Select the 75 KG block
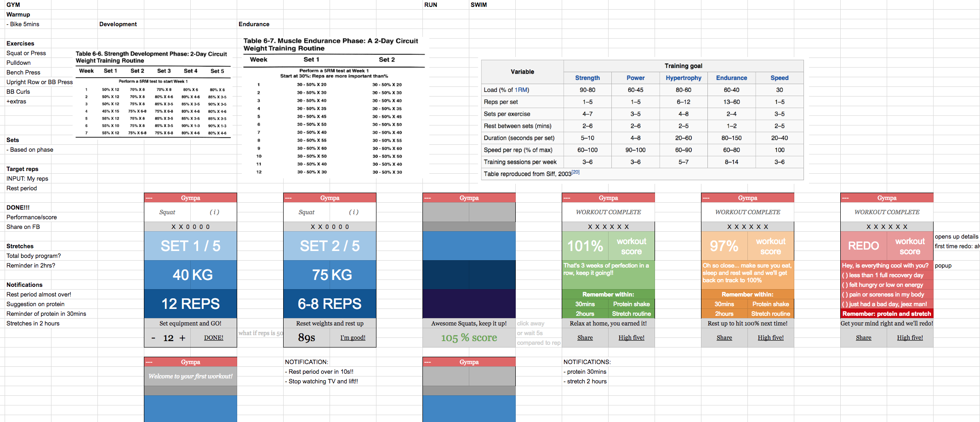 pyautogui.click(x=330, y=275)
